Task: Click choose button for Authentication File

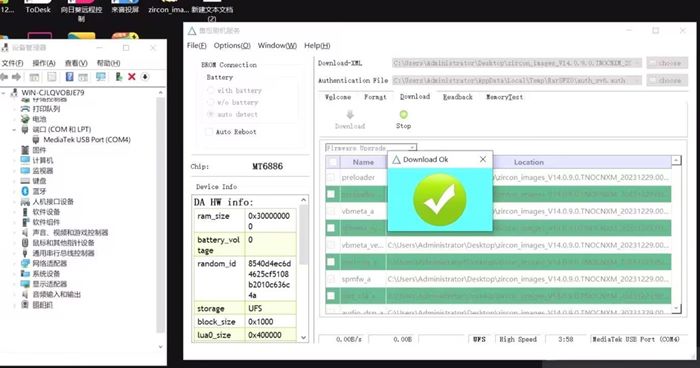Action: 667,80
